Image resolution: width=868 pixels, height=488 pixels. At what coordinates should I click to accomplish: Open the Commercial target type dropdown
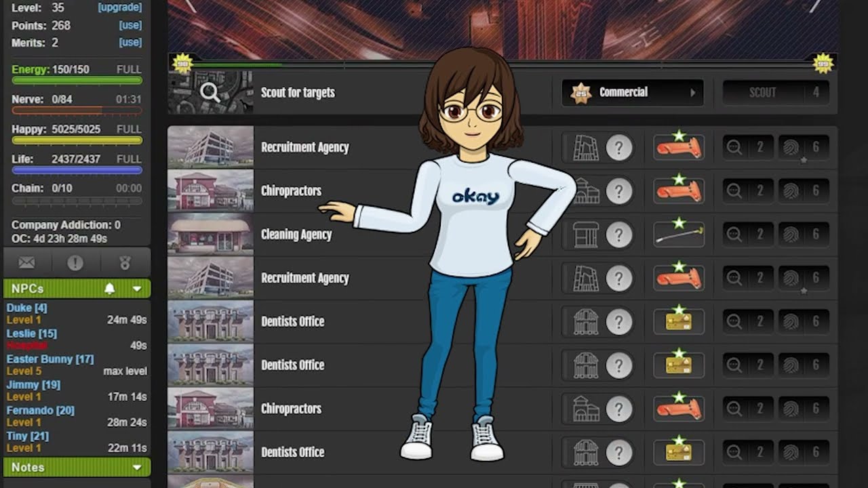pyautogui.click(x=633, y=92)
